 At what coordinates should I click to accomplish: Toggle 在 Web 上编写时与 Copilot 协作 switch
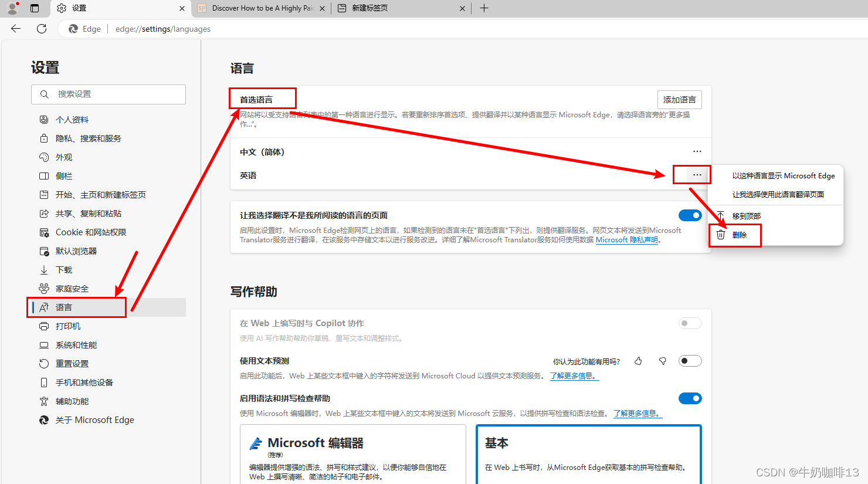[690, 323]
